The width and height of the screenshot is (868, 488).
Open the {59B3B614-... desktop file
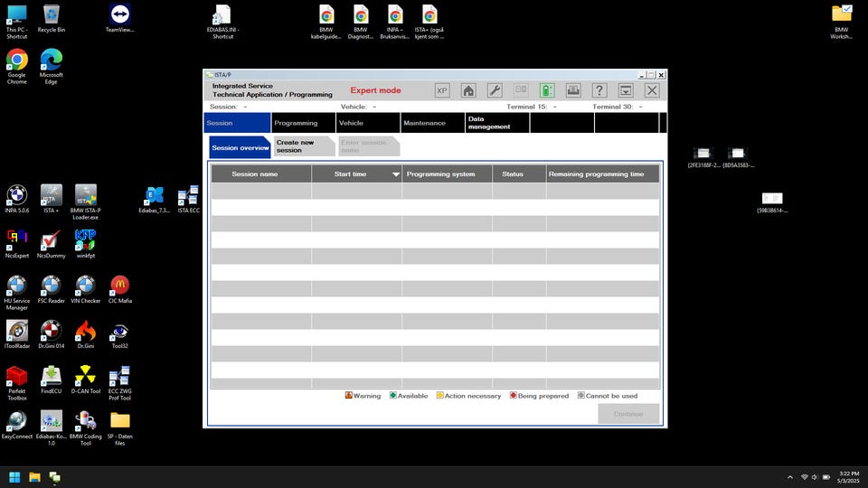click(x=772, y=202)
